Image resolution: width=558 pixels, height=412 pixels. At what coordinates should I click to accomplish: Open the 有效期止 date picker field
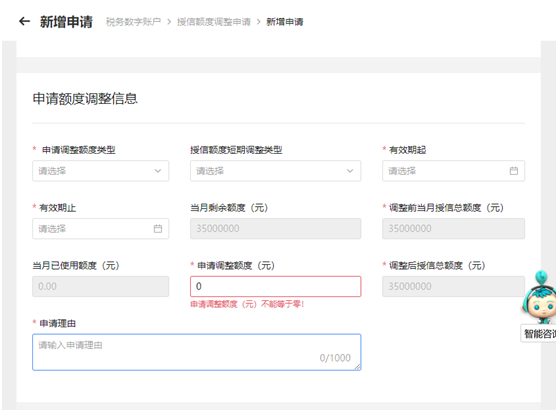point(101,229)
